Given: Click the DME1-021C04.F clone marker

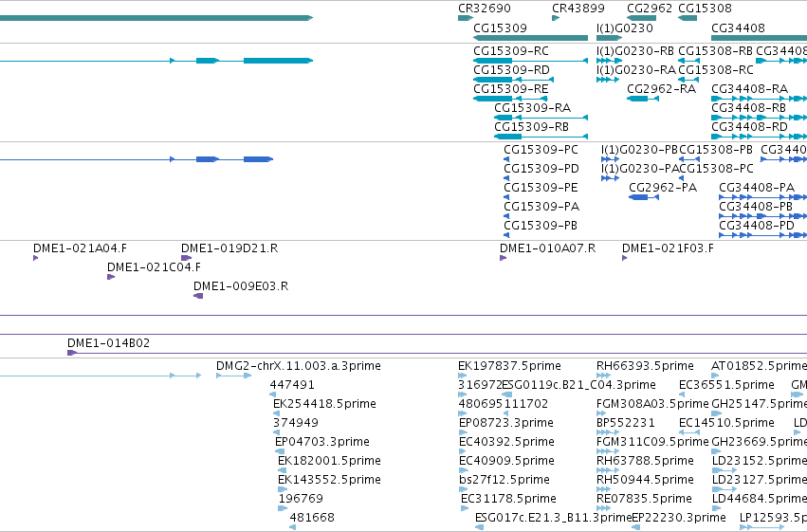Looking at the screenshot, I should [111, 277].
